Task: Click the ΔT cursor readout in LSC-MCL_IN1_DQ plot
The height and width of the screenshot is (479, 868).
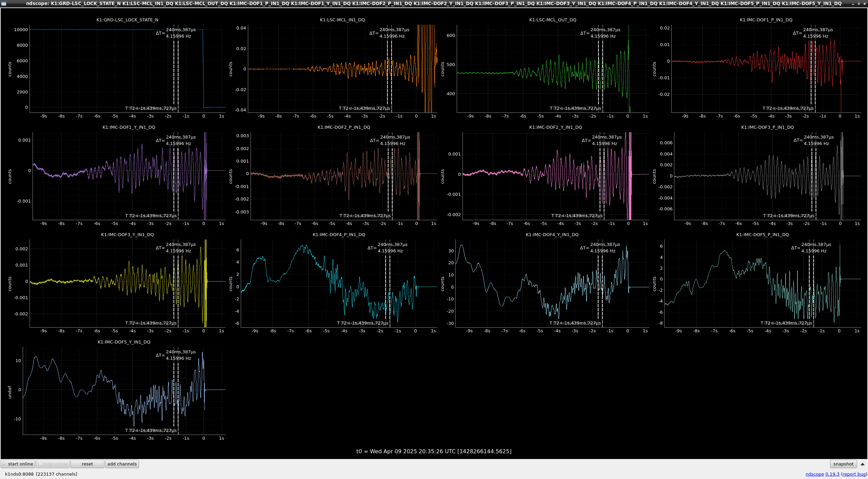Action: point(389,33)
